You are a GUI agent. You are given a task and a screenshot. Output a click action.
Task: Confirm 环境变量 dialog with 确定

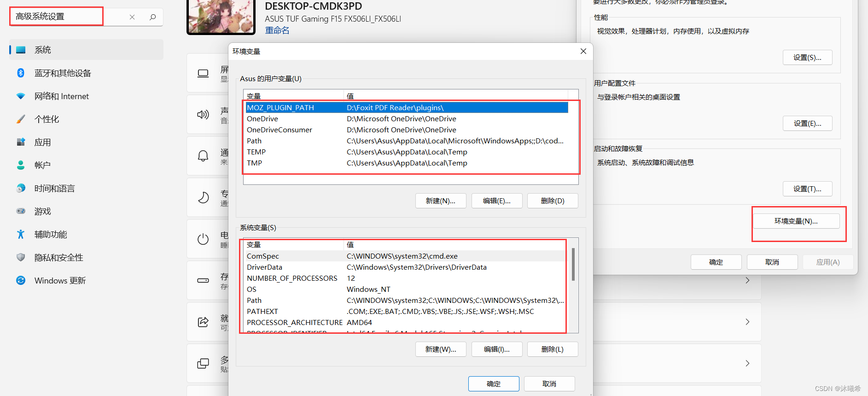click(x=494, y=384)
